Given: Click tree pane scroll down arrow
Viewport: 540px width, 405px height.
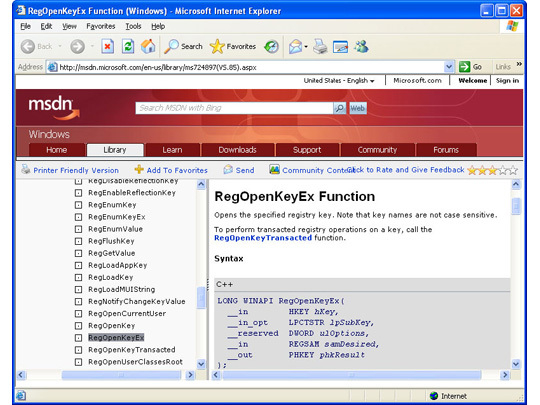Looking at the screenshot, I should click(201, 364).
